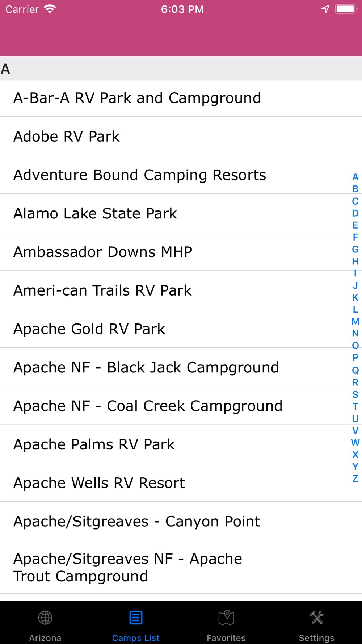Screen dimensions: 362x644
Task: Jump to letter S in index
Action: pyautogui.click(x=355, y=394)
